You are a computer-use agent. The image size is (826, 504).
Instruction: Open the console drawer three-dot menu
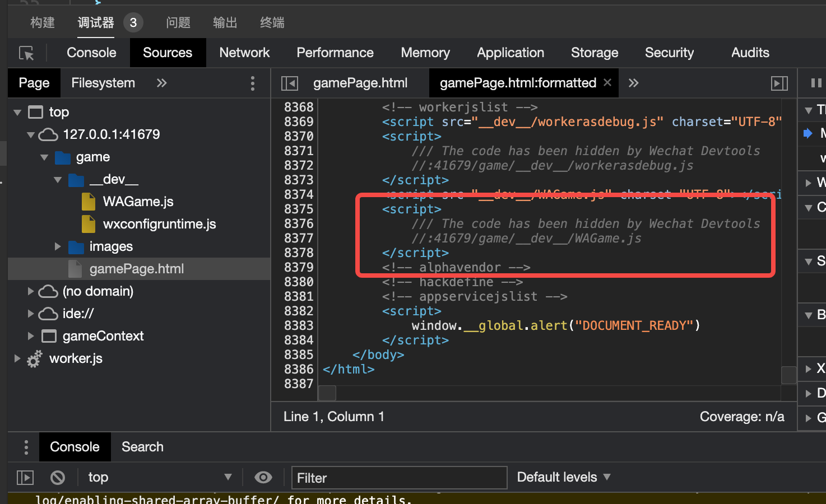(26, 447)
